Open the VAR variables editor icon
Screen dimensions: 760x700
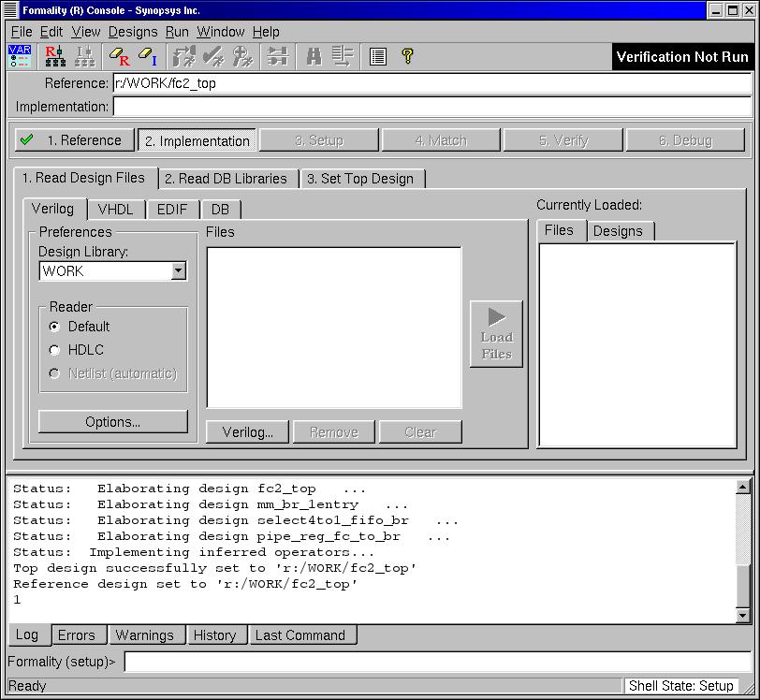(x=20, y=56)
